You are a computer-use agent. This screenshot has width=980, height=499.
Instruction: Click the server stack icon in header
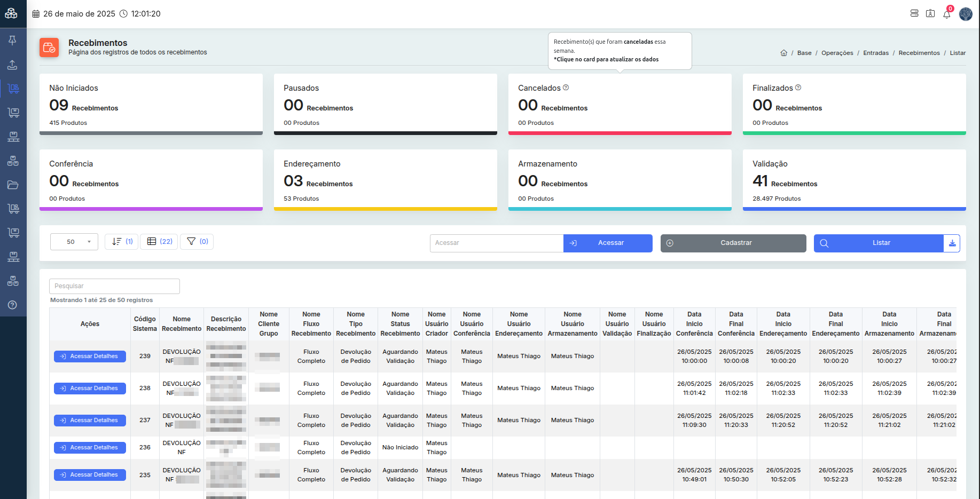914,13
